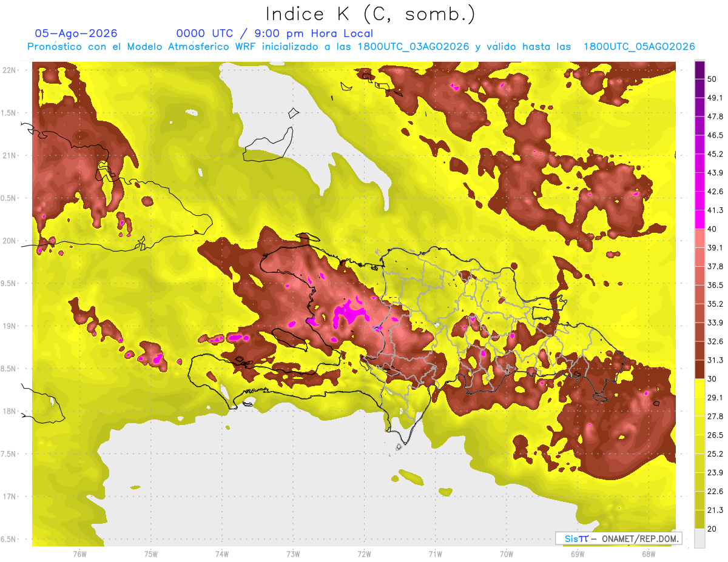
Task: Click the '71W' longitude label
Action: pyautogui.click(x=435, y=554)
